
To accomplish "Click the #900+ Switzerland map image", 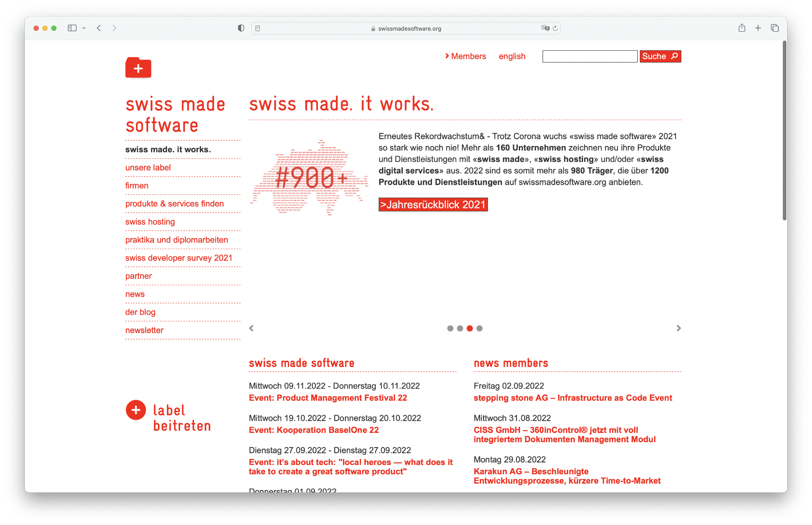I will [310, 178].
